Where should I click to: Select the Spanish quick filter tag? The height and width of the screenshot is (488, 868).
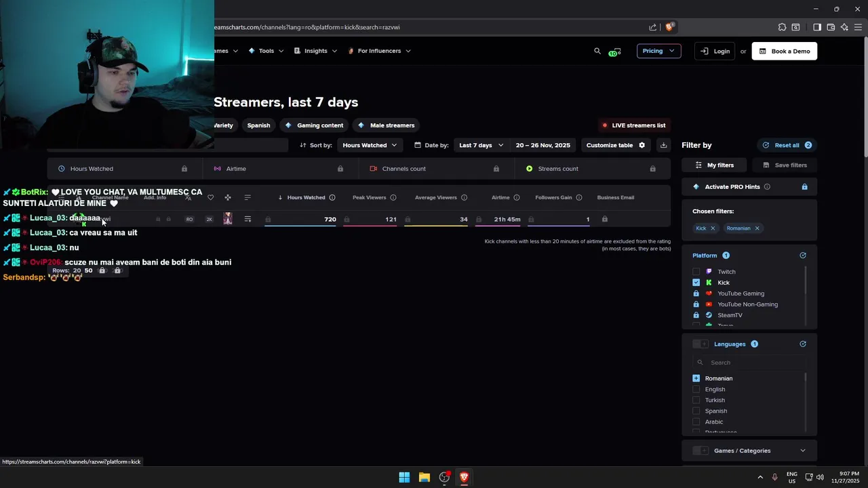pos(258,125)
